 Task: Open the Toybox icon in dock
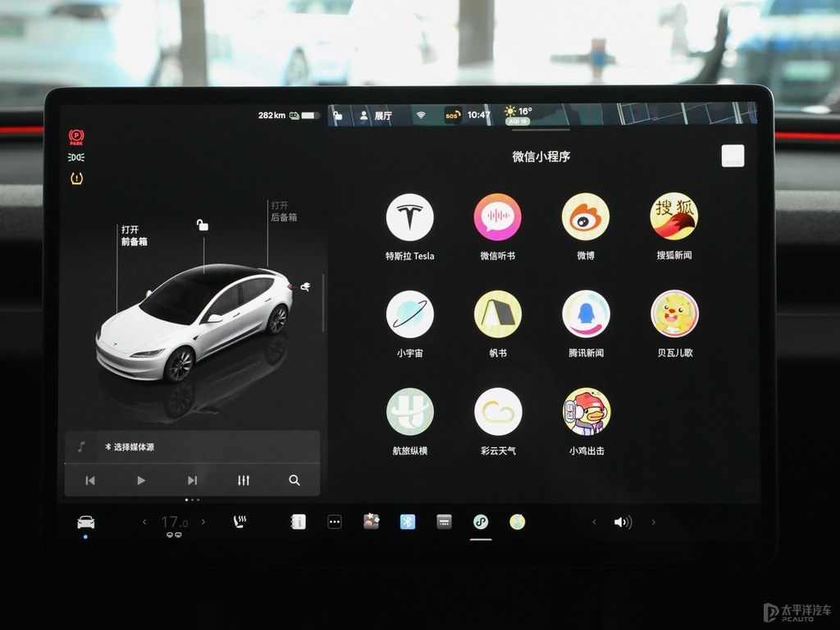tap(372, 521)
